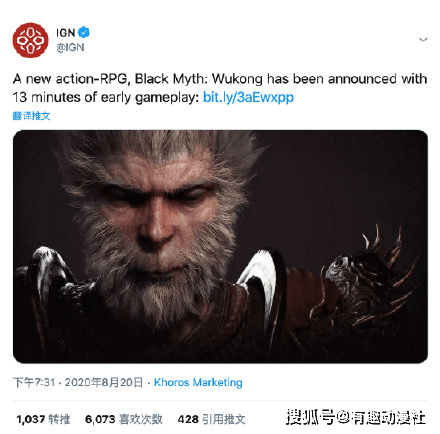The image size is (440, 434).
Task: Open the Khoros Marketing source link
Action: (x=198, y=382)
